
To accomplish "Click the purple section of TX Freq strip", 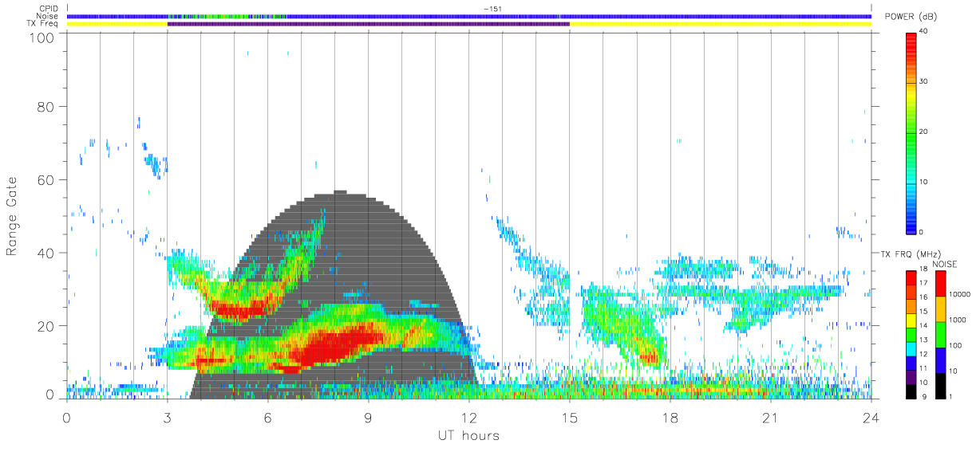I will [369, 23].
